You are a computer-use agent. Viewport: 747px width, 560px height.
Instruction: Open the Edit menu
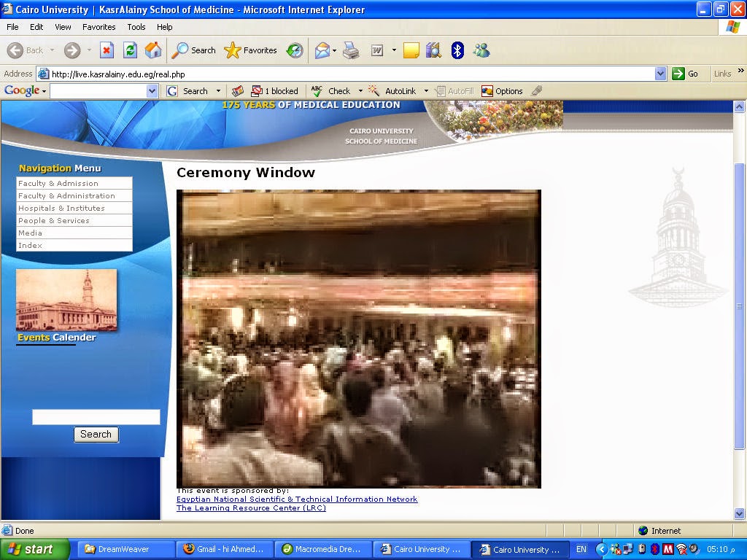[36, 27]
